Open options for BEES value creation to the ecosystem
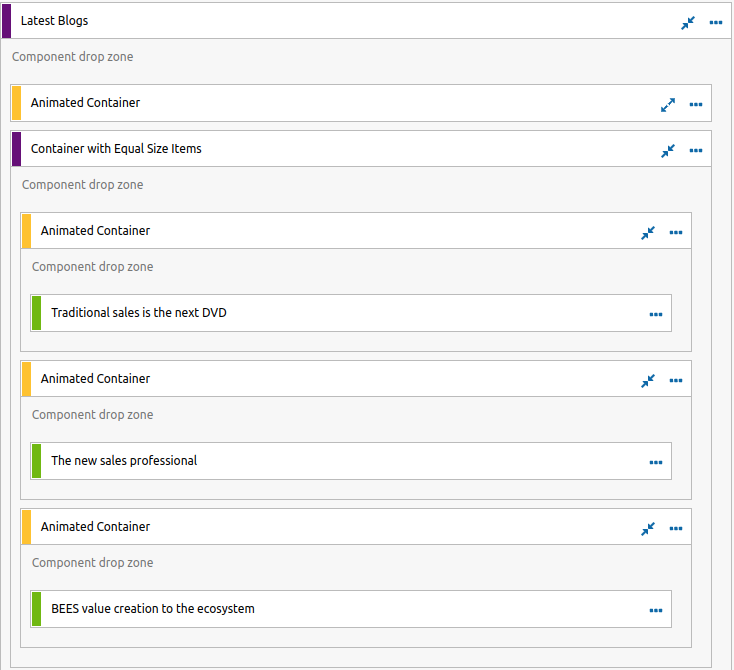 656,610
